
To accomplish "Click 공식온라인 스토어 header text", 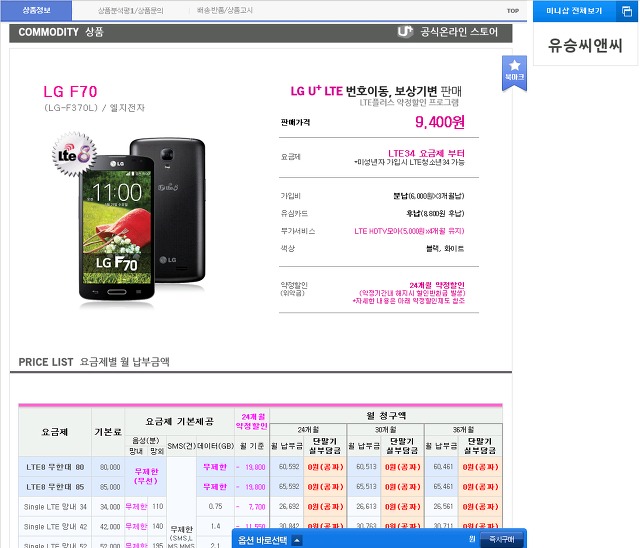I will click(x=459, y=32).
